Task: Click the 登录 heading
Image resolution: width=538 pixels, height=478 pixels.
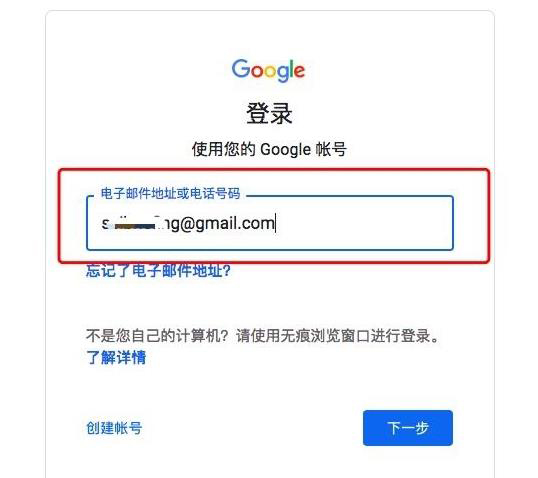Action: coord(269,113)
